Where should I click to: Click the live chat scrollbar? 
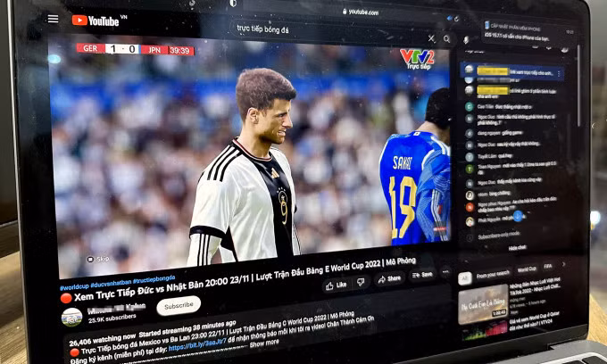[x=578, y=85]
